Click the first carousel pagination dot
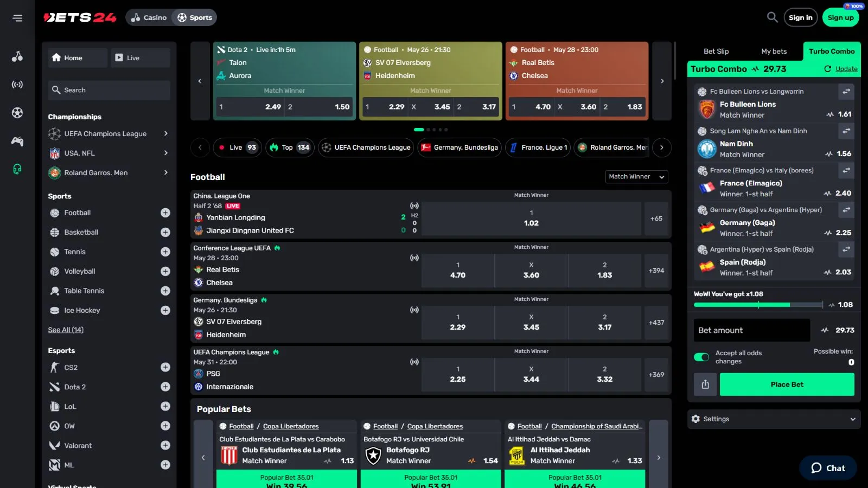 coord(419,130)
